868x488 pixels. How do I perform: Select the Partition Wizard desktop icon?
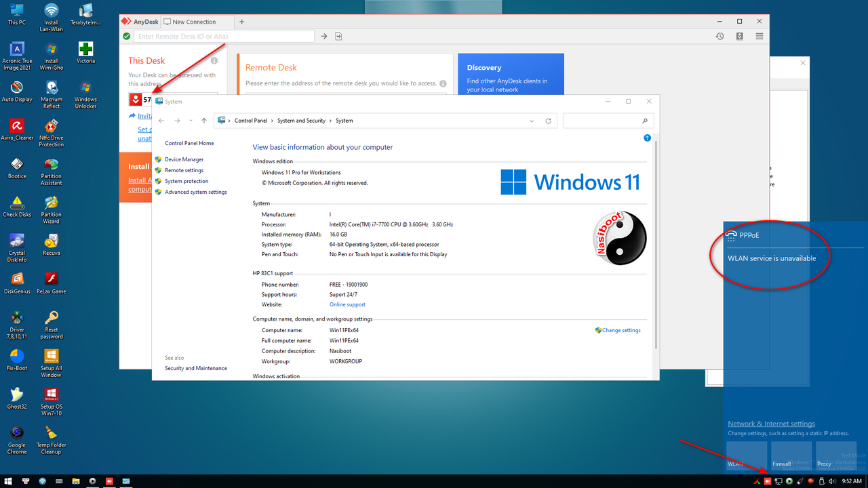(52, 210)
